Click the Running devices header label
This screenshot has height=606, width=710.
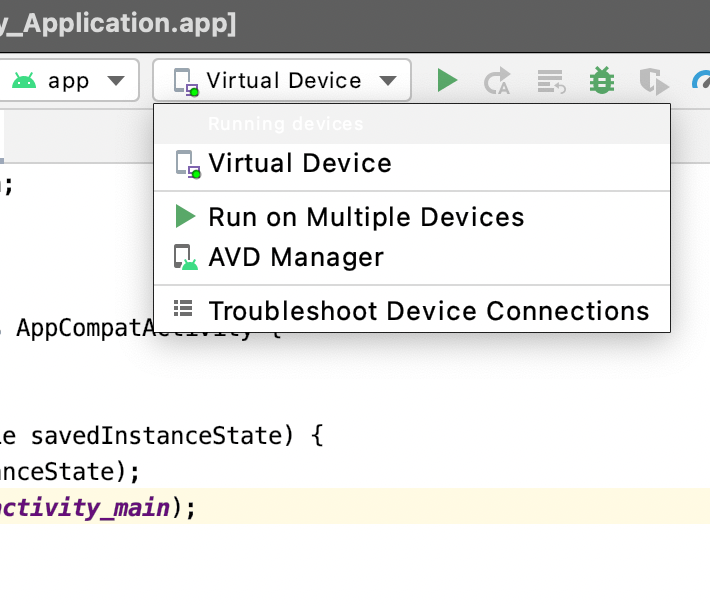tap(286, 124)
